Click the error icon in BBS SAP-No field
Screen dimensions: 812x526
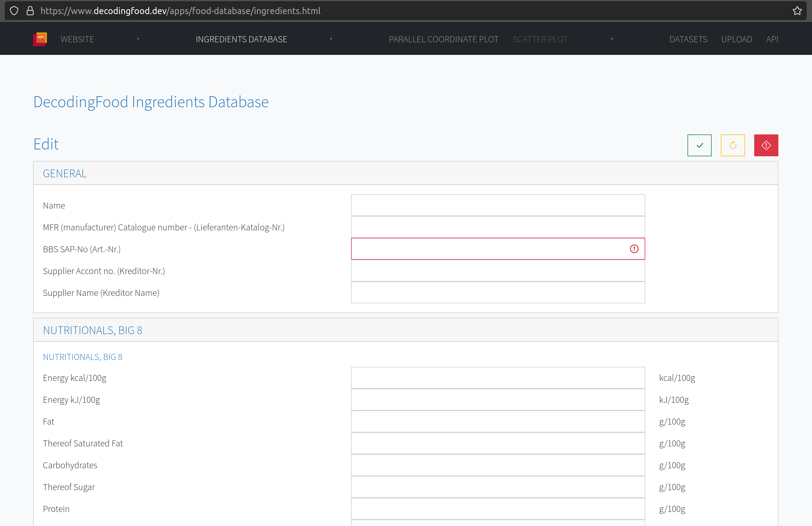[634, 249]
